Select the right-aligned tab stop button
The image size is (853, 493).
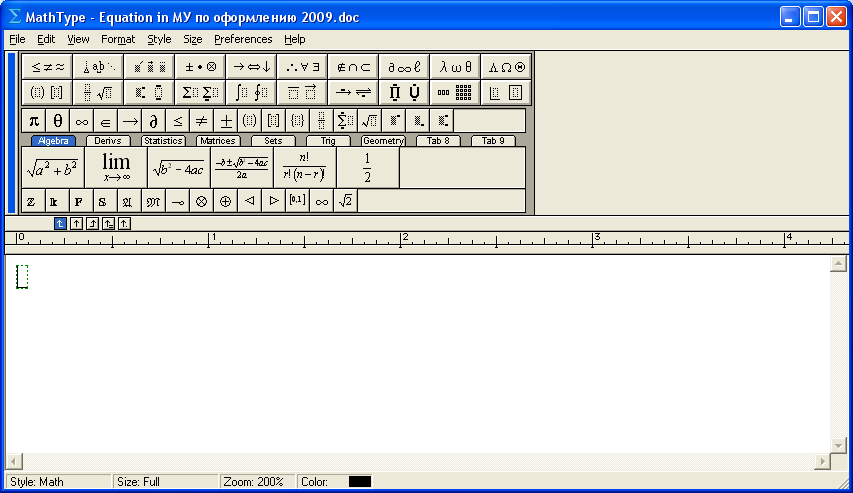(x=92, y=223)
